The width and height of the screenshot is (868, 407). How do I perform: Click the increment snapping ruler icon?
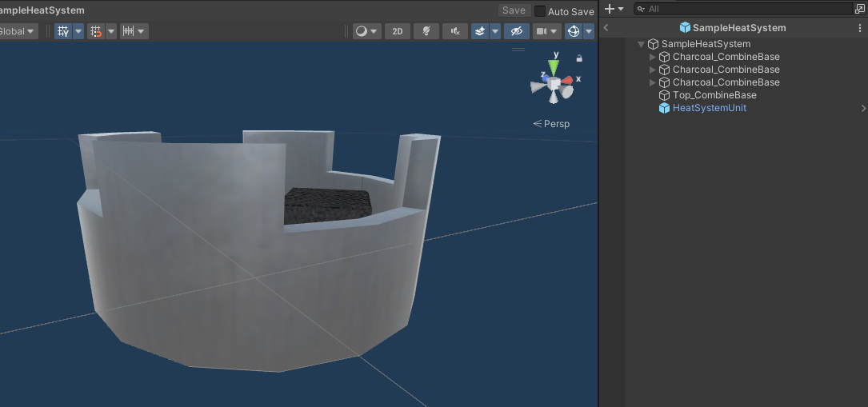[129, 31]
